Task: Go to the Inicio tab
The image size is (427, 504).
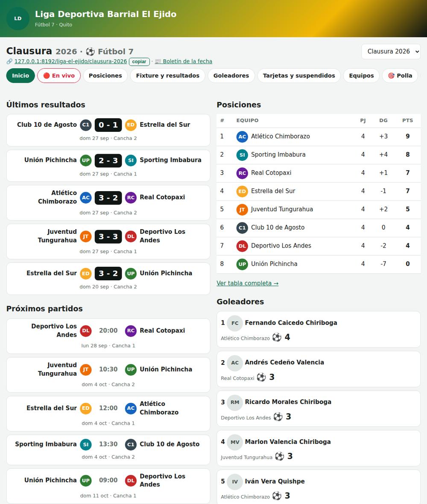Action: coord(20,76)
